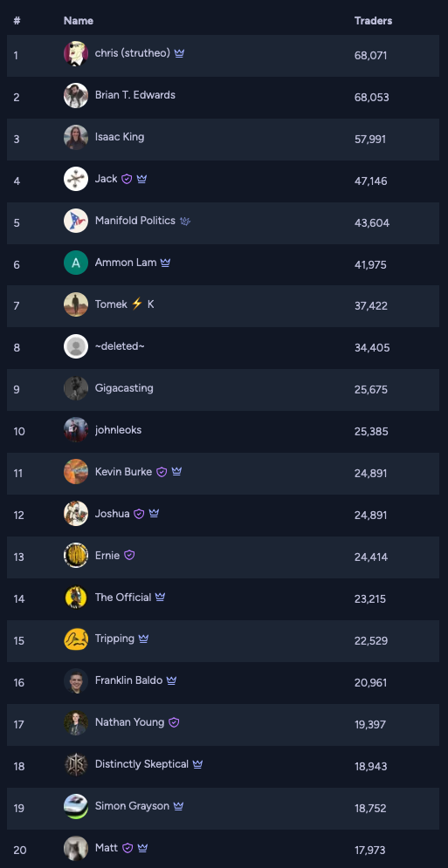Click the shield badge next to Kevin Burke
This screenshot has height=868, width=448.
coord(162,472)
